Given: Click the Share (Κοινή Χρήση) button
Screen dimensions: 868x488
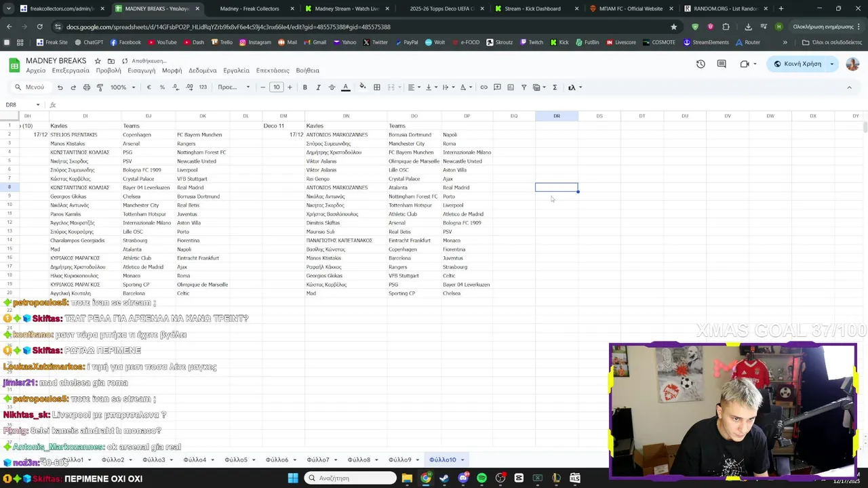Looking at the screenshot, I should click(797, 64).
